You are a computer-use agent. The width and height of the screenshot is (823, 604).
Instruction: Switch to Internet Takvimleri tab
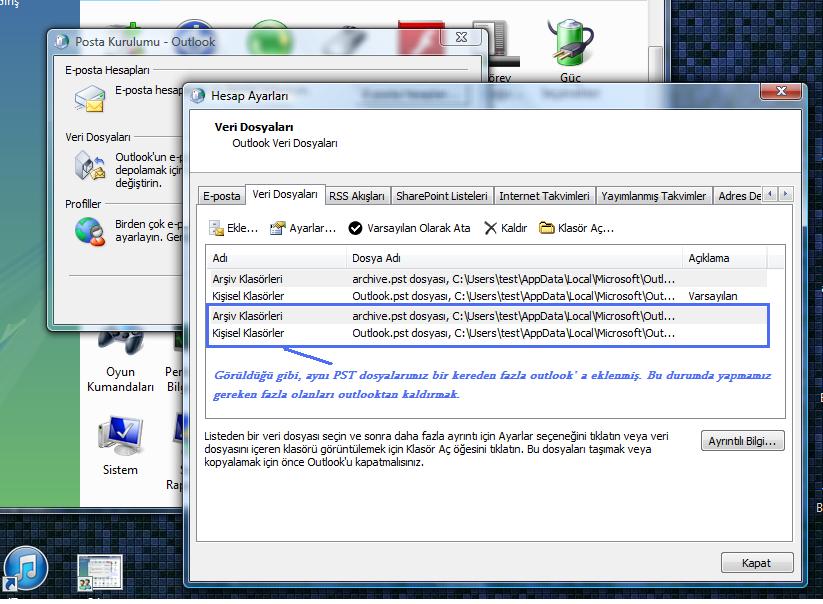[x=544, y=196]
